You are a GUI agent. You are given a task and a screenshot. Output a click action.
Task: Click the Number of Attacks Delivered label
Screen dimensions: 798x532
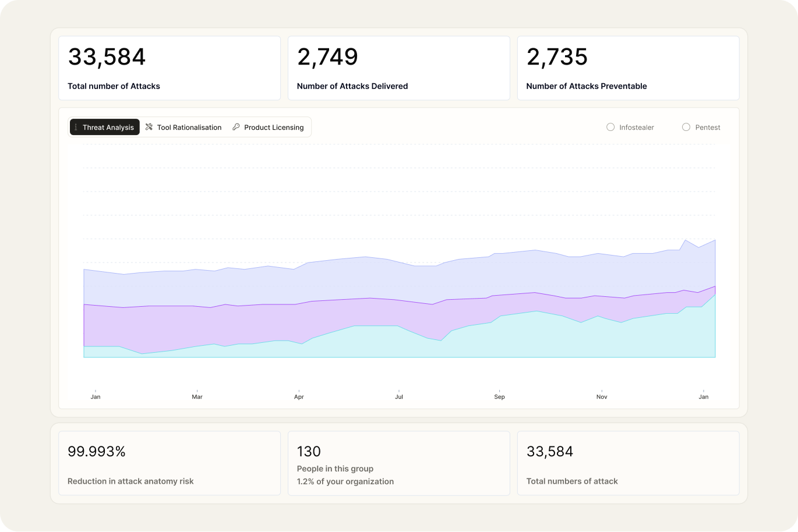coord(352,86)
